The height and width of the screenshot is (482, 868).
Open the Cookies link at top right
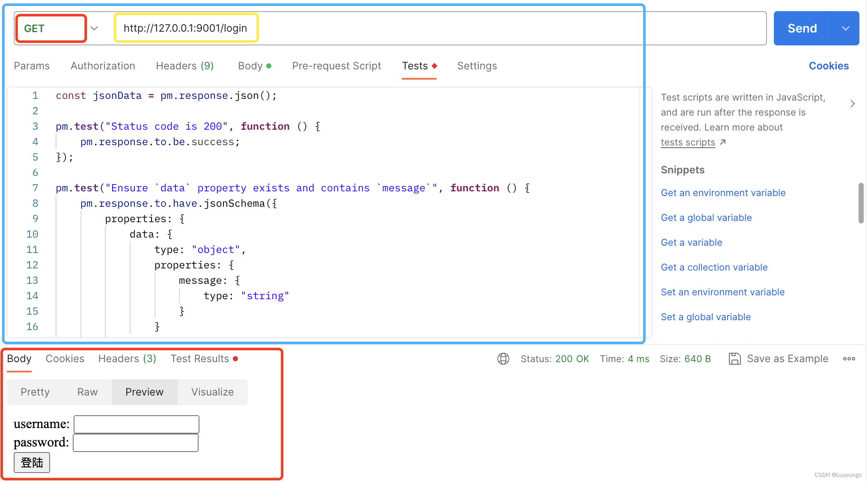[829, 66]
